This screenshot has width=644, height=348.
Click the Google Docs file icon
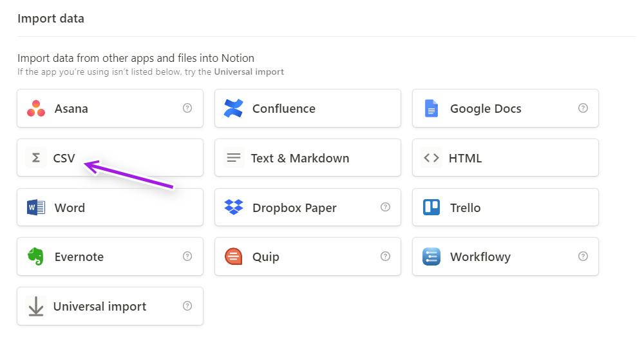click(x=431, y=108)
